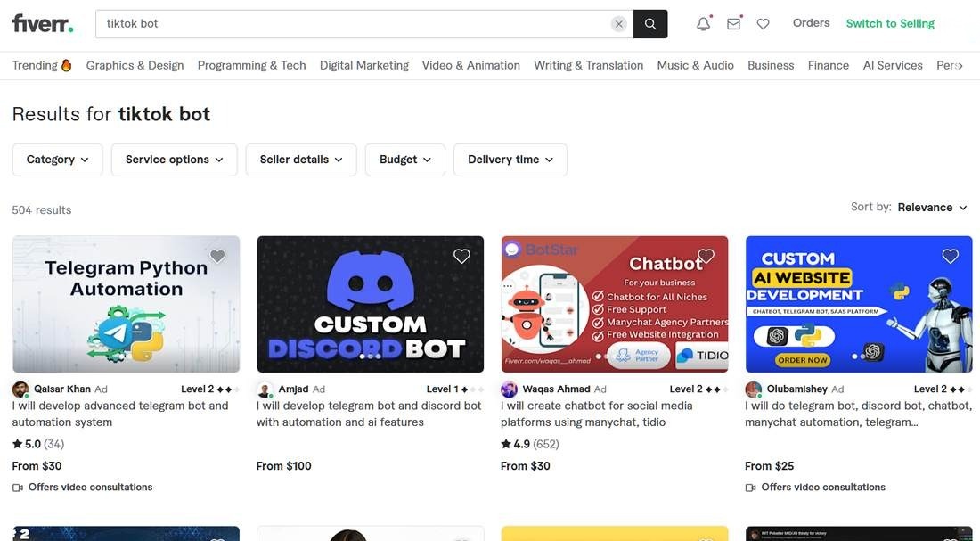
Task: Click the (652) review count
Action: point(545,444)
